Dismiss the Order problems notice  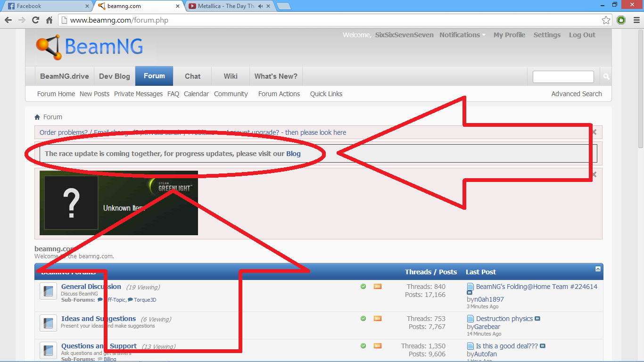click(x=594, y=132)
